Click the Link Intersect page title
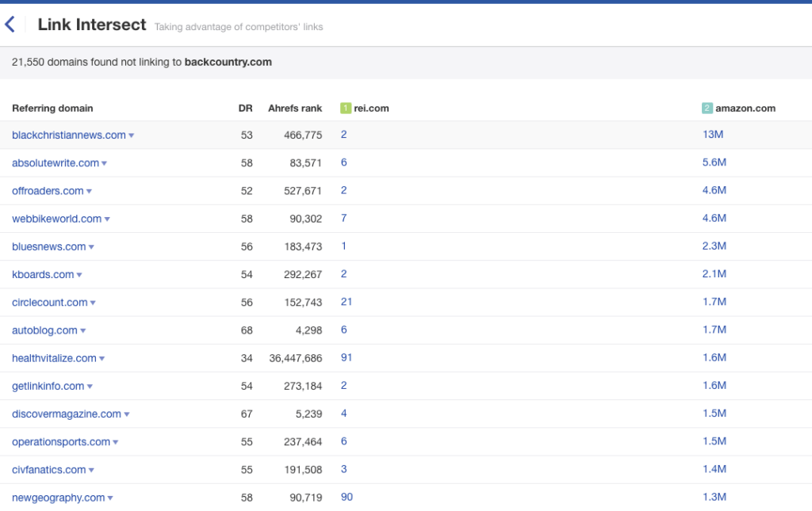 point(92,25)
